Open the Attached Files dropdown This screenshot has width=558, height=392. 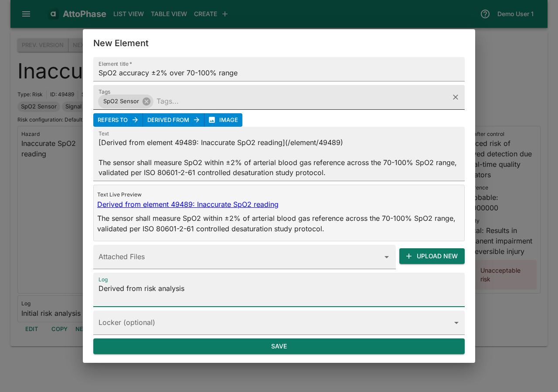(x=244, y=257)
